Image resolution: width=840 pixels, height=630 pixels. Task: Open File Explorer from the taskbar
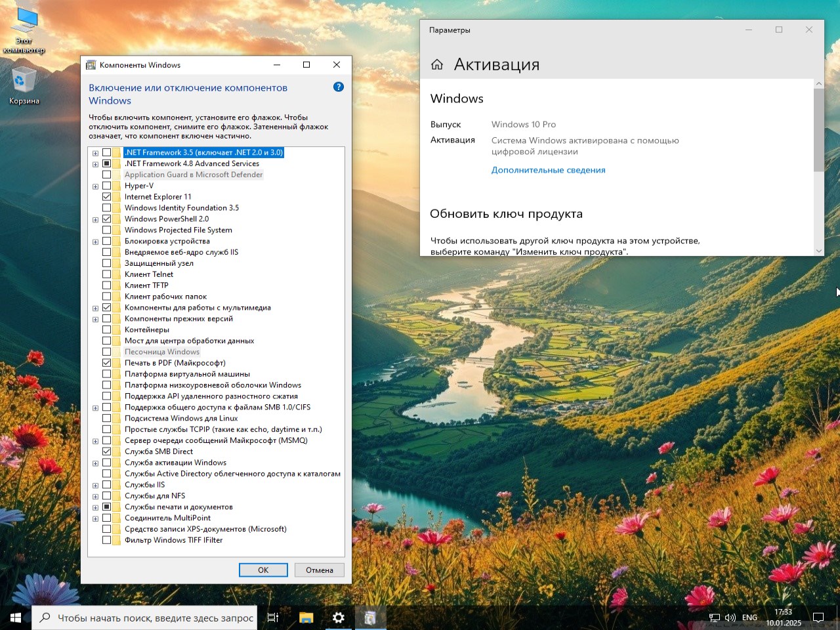(x=305, y=617)
